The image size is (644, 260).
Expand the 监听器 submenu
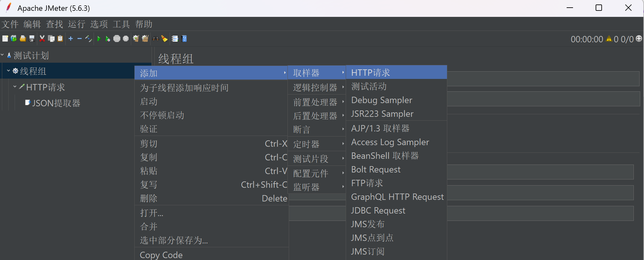point(317,187)
